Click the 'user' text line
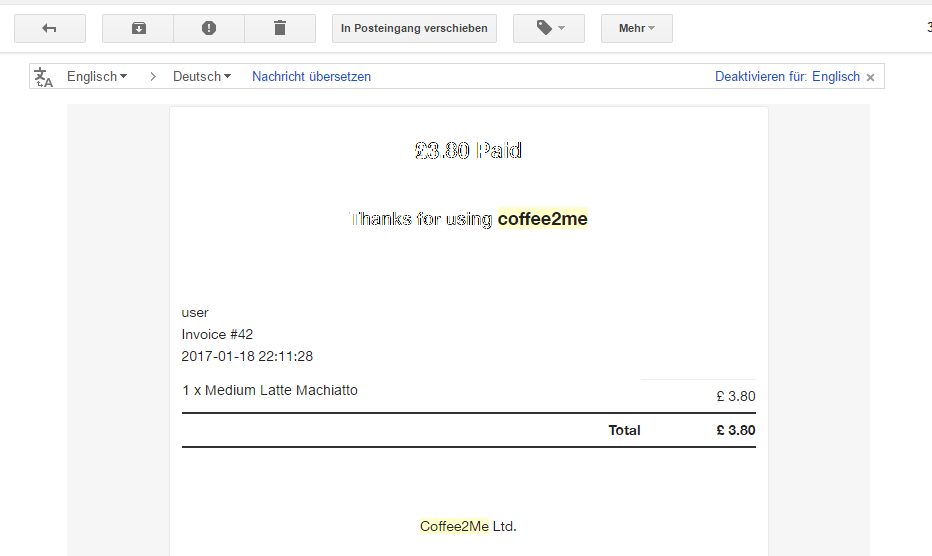Image resolution: width=932 pixels, height=556 pixels. pos(195,312)
